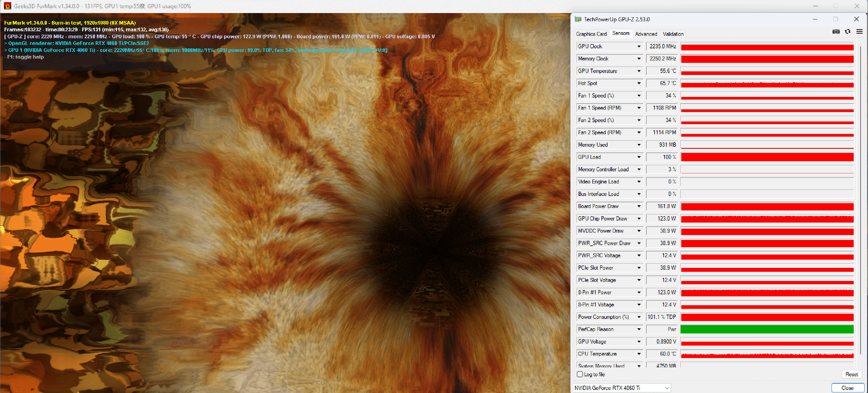Open the Advanced tab
The width and height of the screenshot is (868, 393).
(x=645, y=34)
